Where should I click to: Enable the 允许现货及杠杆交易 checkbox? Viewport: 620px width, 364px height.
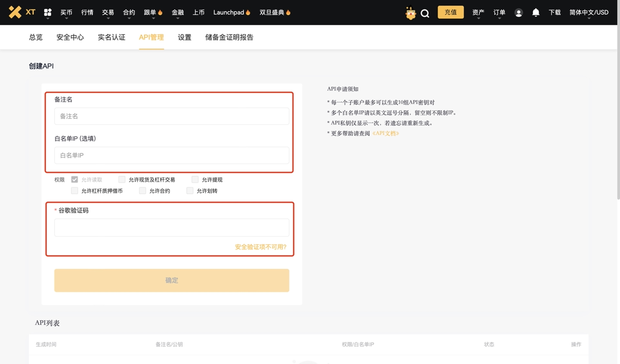(122, 179)
